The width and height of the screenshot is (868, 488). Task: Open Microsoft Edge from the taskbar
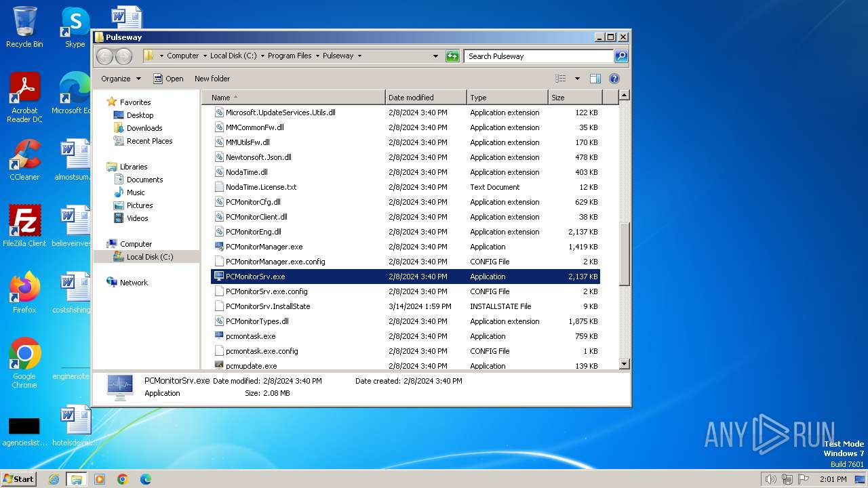tap(145, 479)
